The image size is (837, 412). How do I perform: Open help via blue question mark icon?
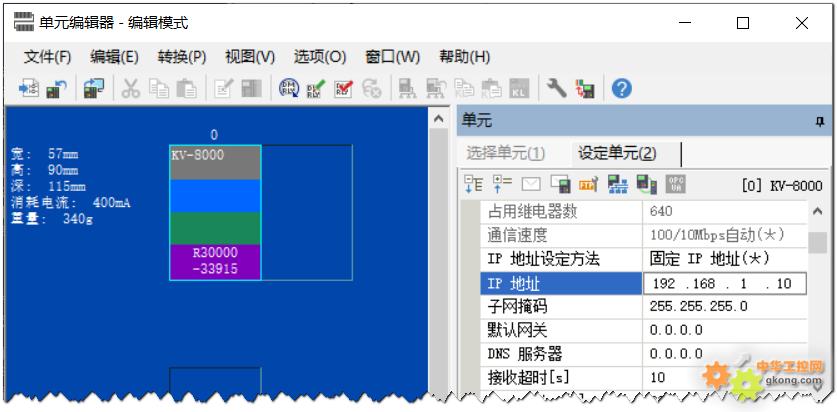pyautogui.click(x=622, y=89)
